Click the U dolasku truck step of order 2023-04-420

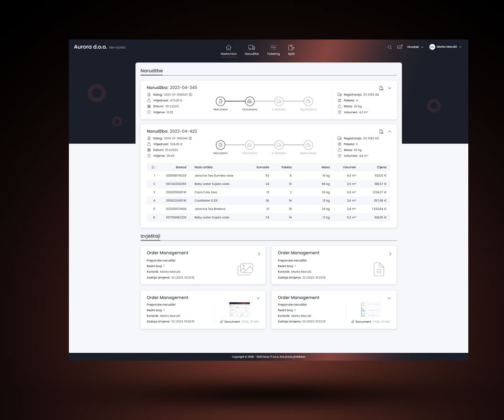pyautogui.click(x=279, y=144)
